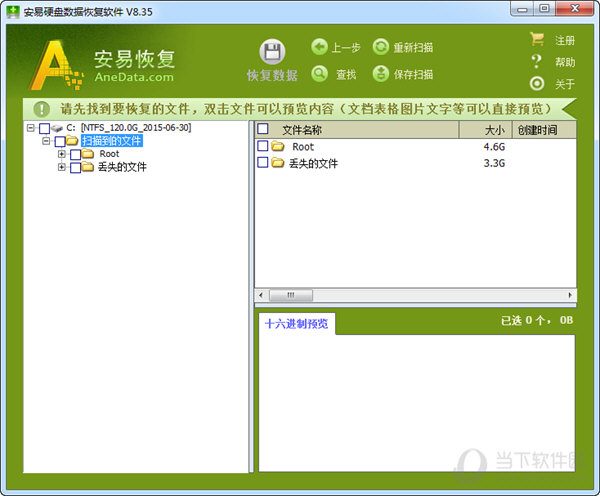Screen dimensions: 600x496
Task: Click the 查找 magnifier icon
Action: 319,73
